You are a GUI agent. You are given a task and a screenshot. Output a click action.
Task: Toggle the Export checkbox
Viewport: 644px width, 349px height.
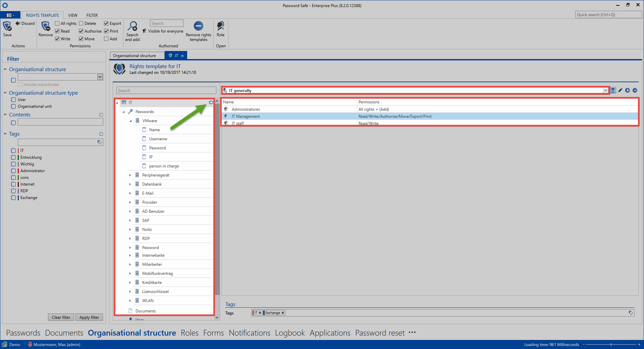pos(106,23)
